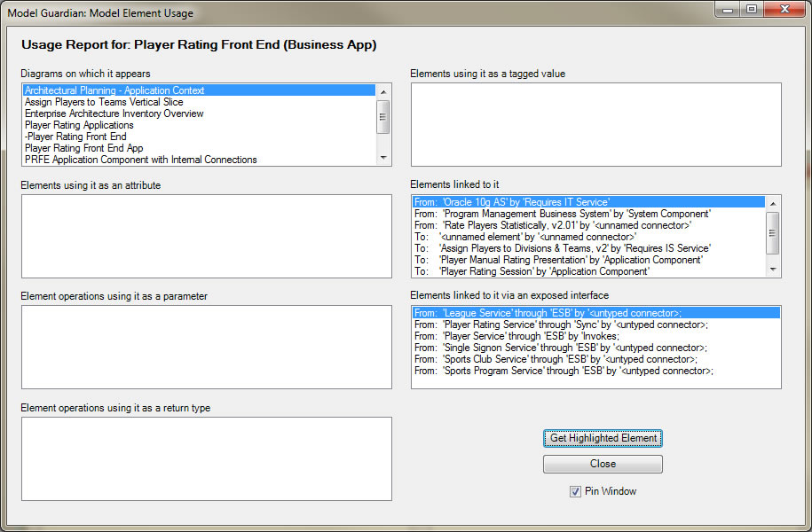Viewport: 812px width, 532px height.
Task: Click the diagrams list scrollbar thumb
Action: point(383,117)
